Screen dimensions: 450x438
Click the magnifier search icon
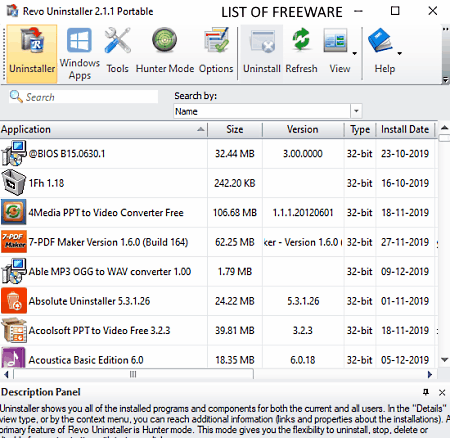pos(16,97)
